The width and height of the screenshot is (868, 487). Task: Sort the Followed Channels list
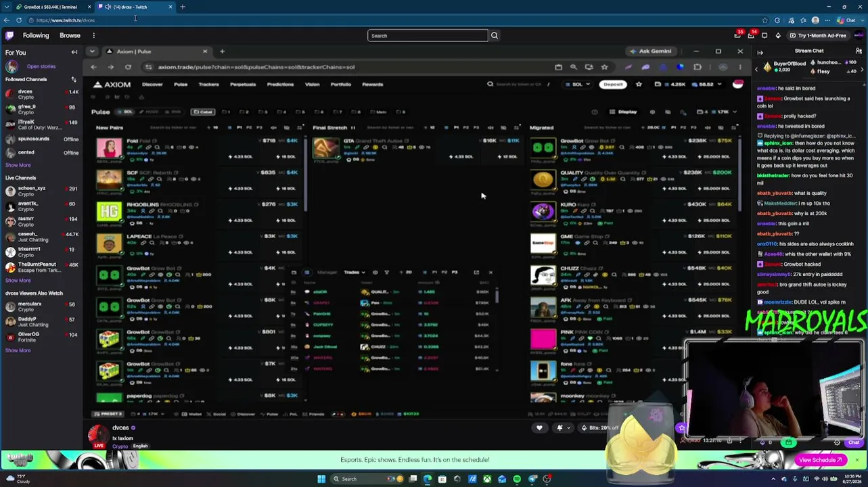click(74, 79)
